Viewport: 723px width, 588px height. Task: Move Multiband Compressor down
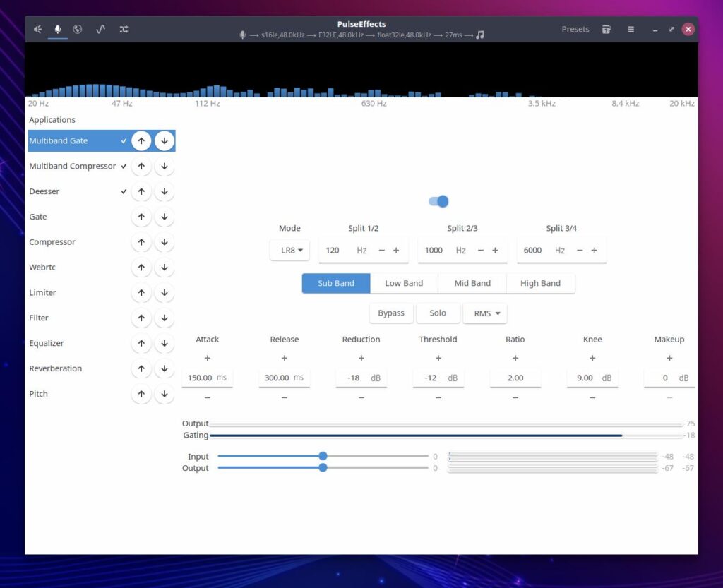[x=164, y=167]
